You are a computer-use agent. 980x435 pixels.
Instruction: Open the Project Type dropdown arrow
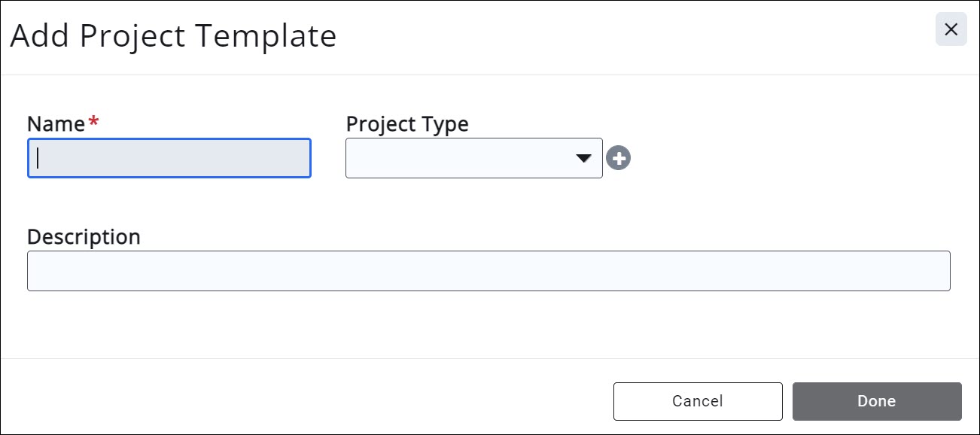[583, 158]
